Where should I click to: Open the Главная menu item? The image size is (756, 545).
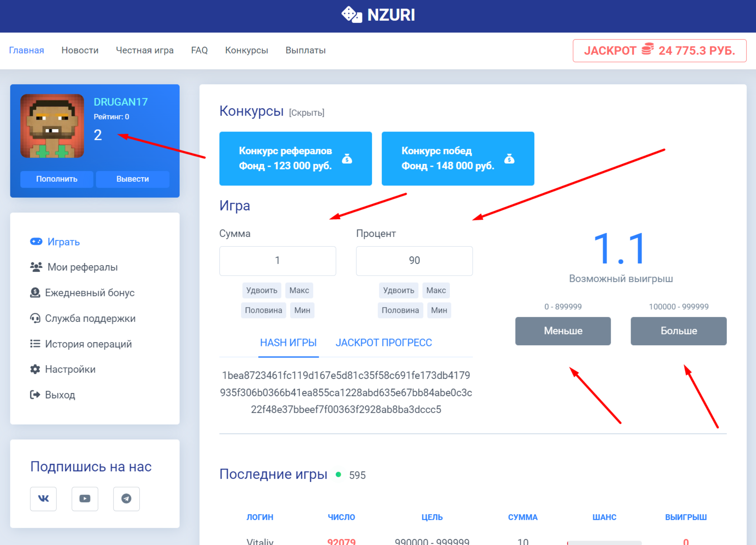pyautogui.click(x=27, y=50)
